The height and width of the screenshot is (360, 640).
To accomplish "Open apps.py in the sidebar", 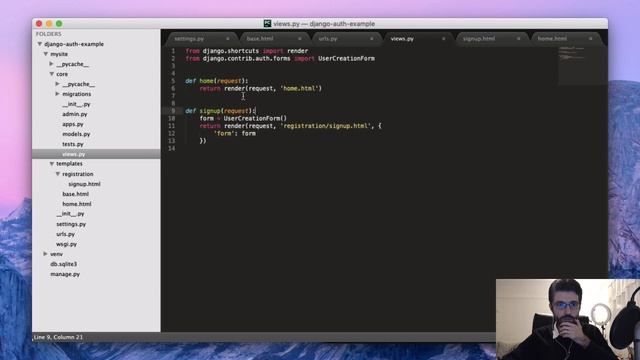I will 73,124.
